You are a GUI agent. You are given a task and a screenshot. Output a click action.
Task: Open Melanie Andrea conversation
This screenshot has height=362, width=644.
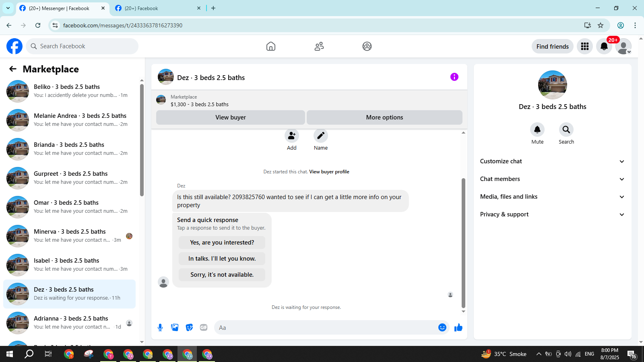tap(69, 120)
